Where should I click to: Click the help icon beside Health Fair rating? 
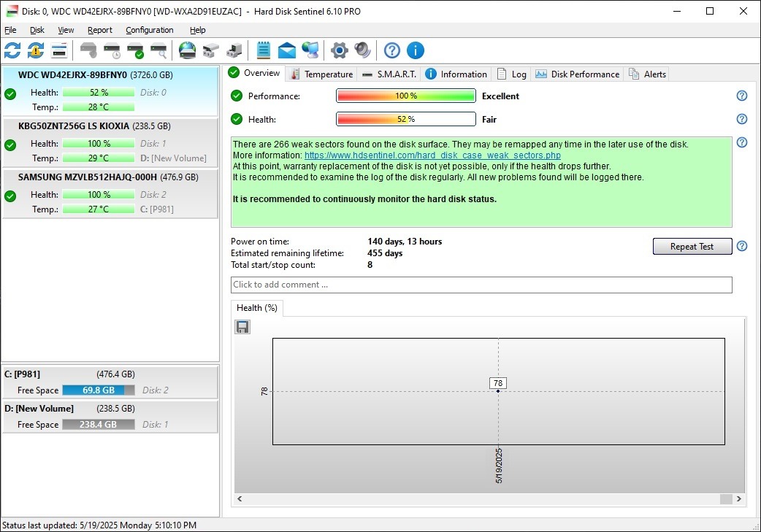click(x=741, y=119)
